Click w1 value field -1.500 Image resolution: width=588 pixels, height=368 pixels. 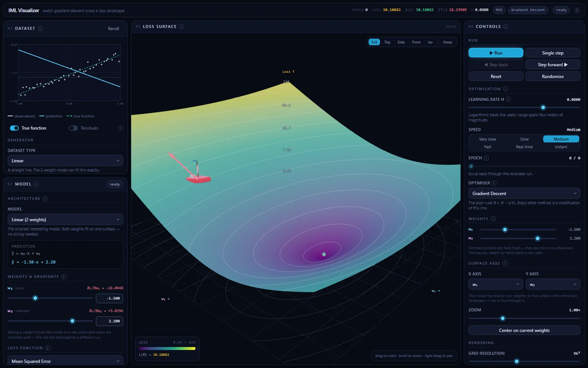[110, 298]
